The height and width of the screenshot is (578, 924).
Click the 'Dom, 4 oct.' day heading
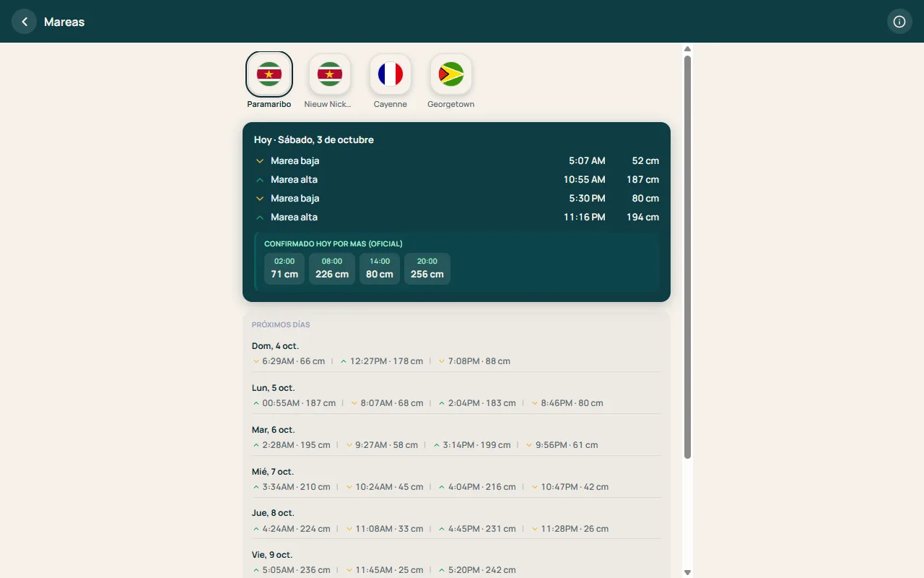pos(275,346)
